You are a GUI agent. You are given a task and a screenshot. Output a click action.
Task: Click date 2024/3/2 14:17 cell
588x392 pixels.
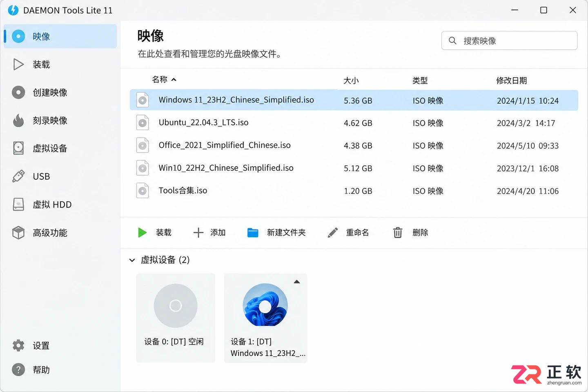(x=526, y=123)
